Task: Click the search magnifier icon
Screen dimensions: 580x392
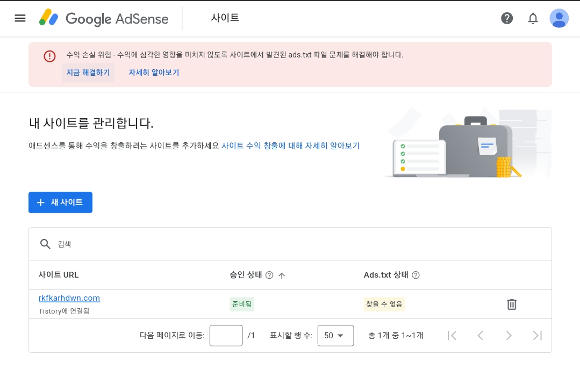Action: [46, 244]
